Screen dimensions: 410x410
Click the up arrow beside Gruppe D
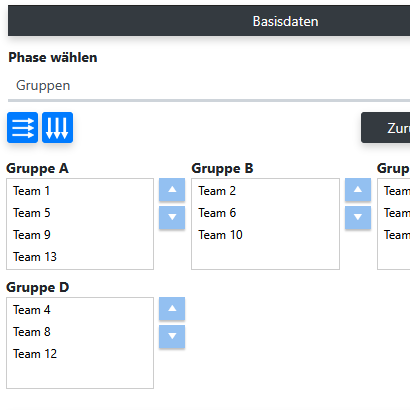coord(172,309)
